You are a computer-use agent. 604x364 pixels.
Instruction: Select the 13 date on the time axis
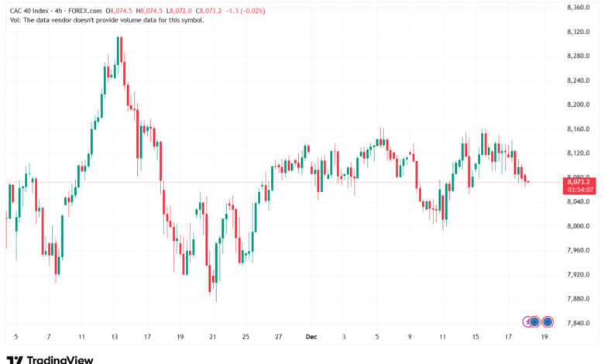pyautogui.click(x=115, y=338)
